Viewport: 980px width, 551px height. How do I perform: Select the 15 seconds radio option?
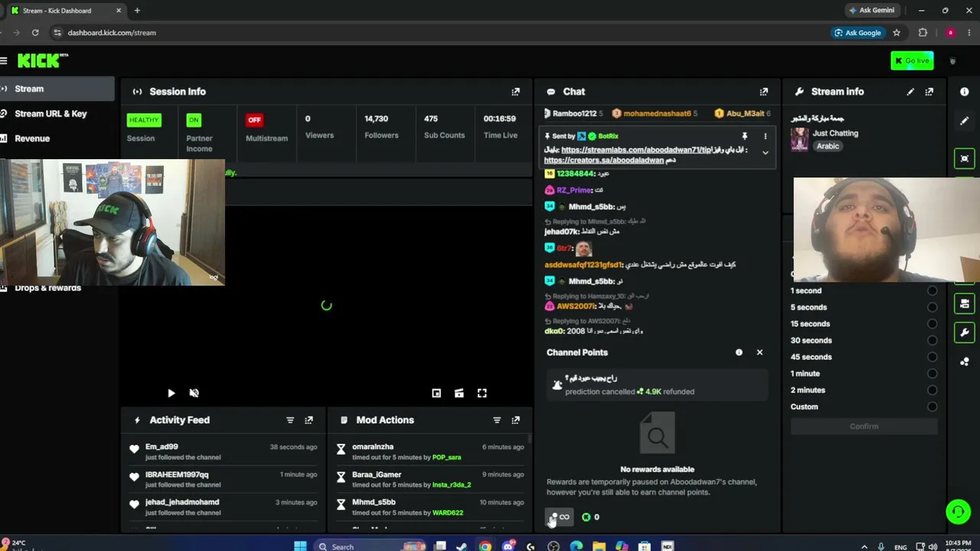pos(932,324)
